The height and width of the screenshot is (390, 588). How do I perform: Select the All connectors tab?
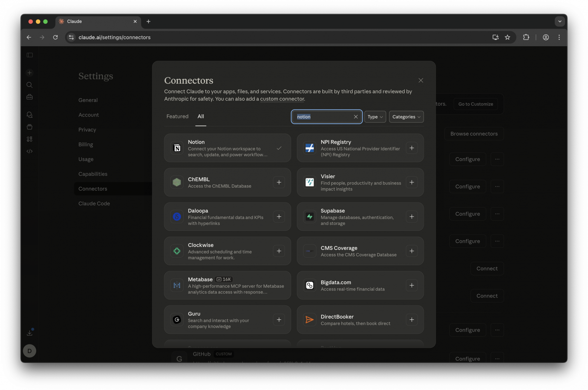coord(201,117)
